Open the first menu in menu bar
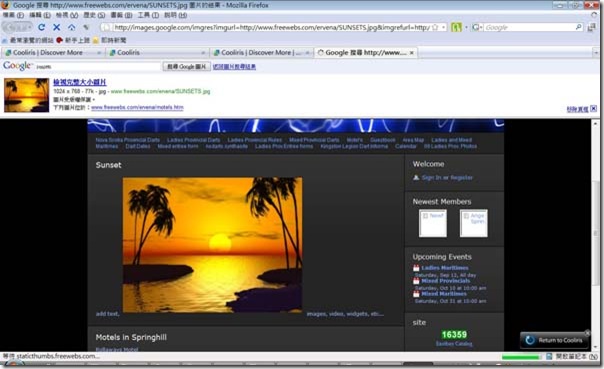 (13, 15)
